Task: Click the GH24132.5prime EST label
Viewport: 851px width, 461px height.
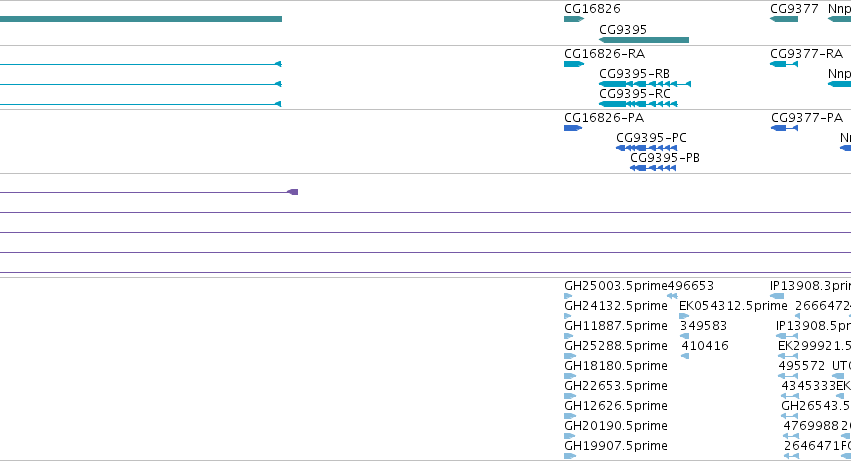Action: click(616, 306)
